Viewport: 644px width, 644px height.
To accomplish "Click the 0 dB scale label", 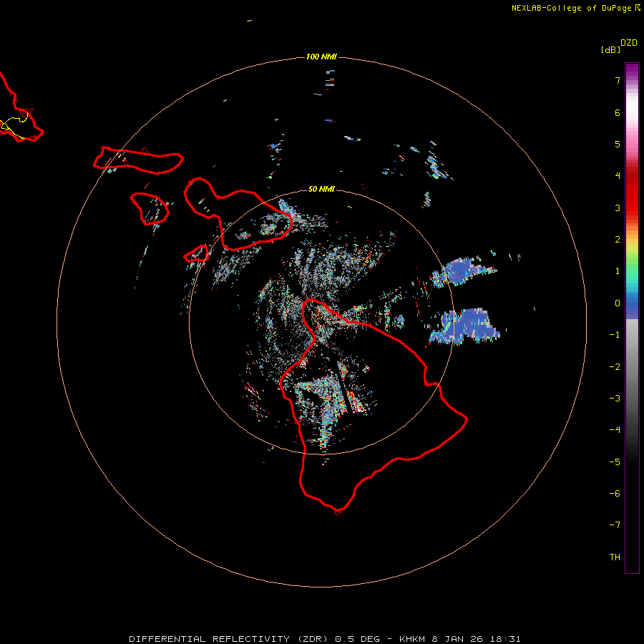I will point(618,303).
